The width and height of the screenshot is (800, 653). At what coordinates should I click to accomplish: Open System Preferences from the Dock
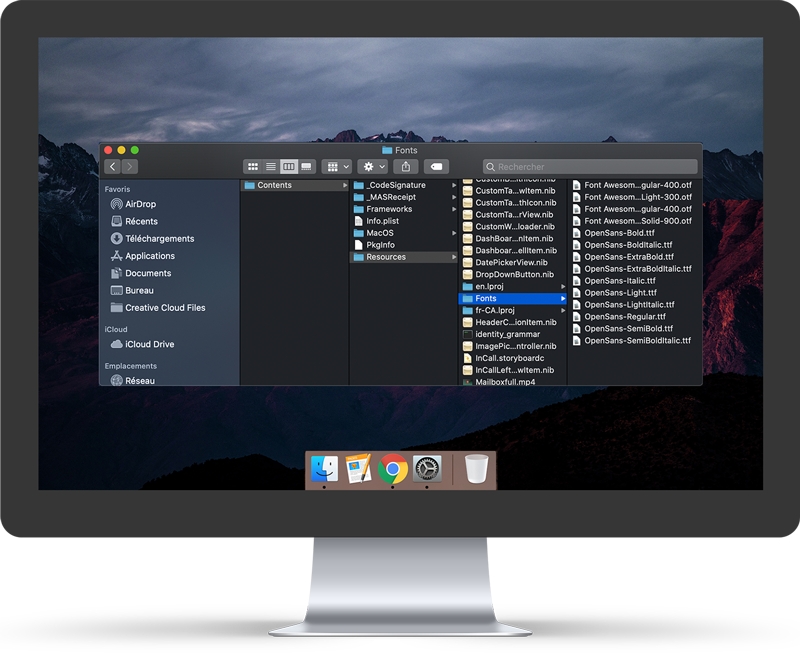tap(427, 469)
